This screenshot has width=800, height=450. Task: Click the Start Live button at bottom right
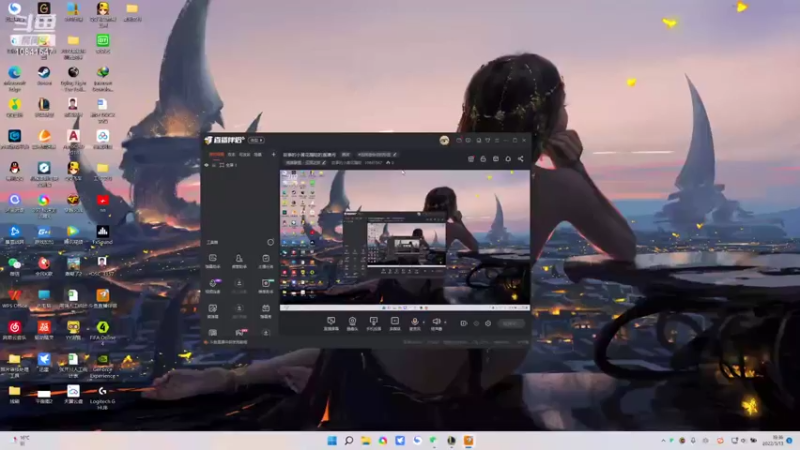click(511, 323)
